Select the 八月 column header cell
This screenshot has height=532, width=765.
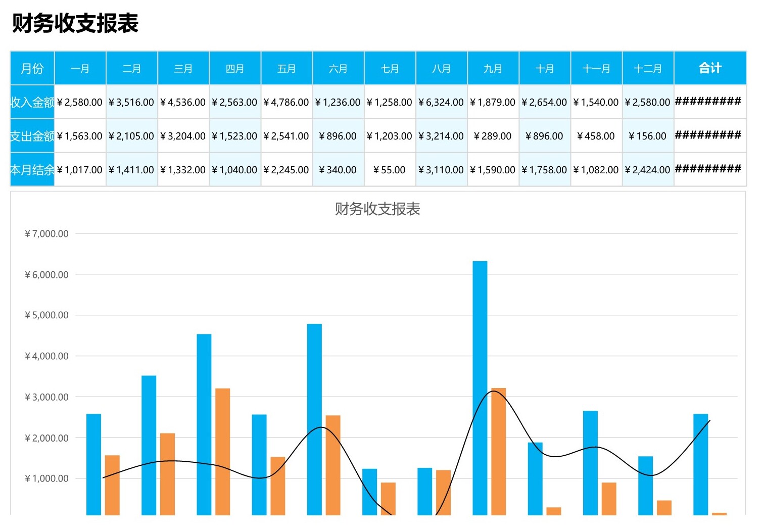pos(441,68)
